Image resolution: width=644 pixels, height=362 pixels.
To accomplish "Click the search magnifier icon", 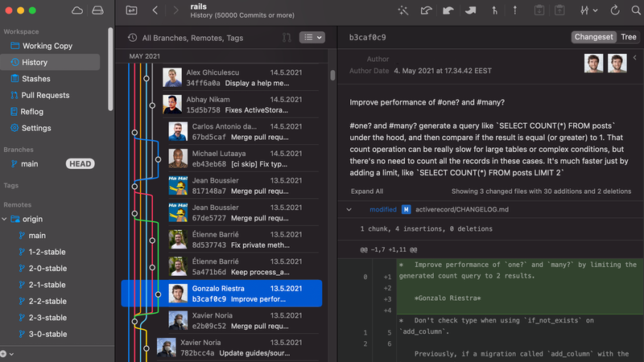I will tap(636, 10).
